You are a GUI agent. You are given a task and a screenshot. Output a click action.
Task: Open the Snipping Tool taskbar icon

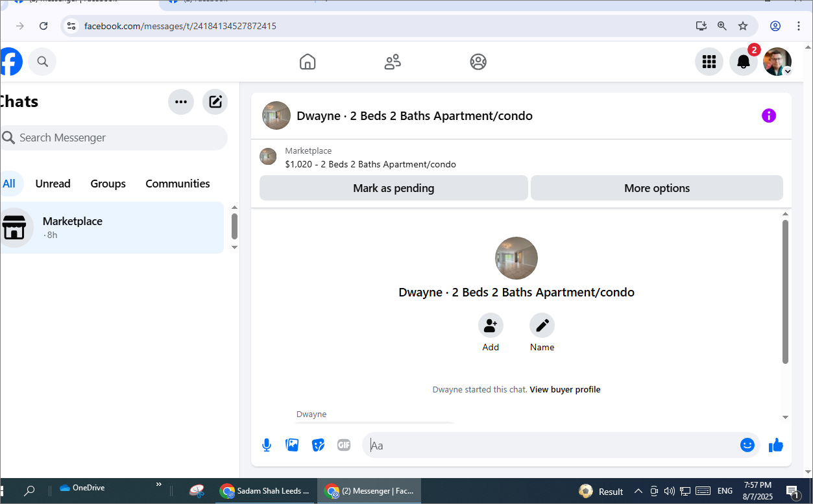[x=197, y=491]
